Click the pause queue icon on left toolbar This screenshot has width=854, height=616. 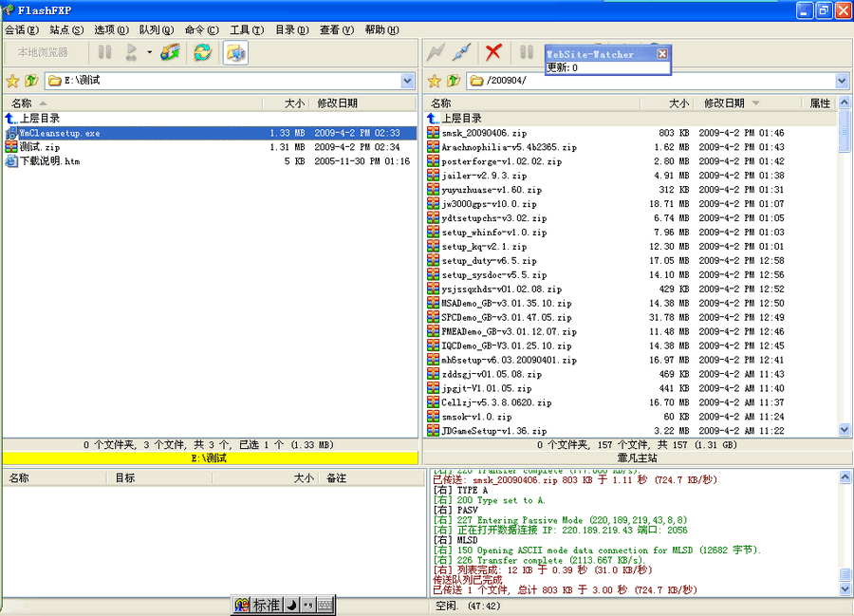pyautogui.click(x=104, y=52)
